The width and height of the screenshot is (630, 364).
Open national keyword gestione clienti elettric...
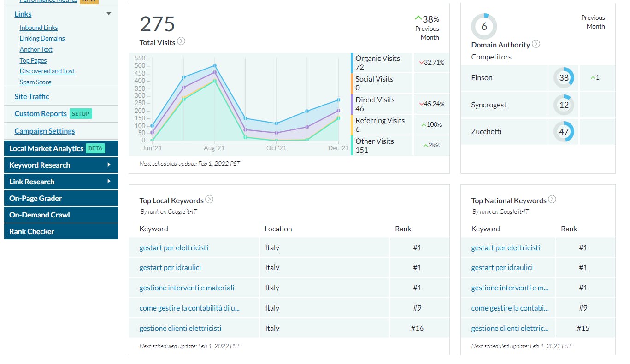point(510,328)
